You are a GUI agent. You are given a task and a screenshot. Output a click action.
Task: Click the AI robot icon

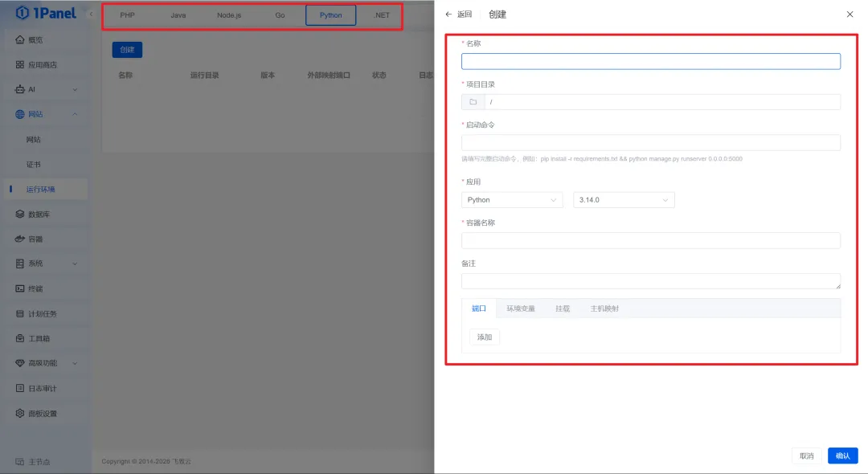pos(20,89)
